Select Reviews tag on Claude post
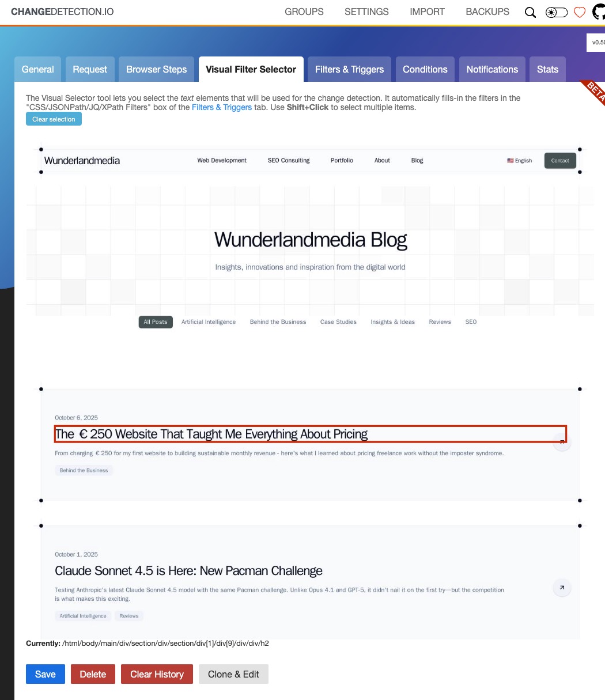Viewport: 605px width, 700px height. (x=129, y=616)
